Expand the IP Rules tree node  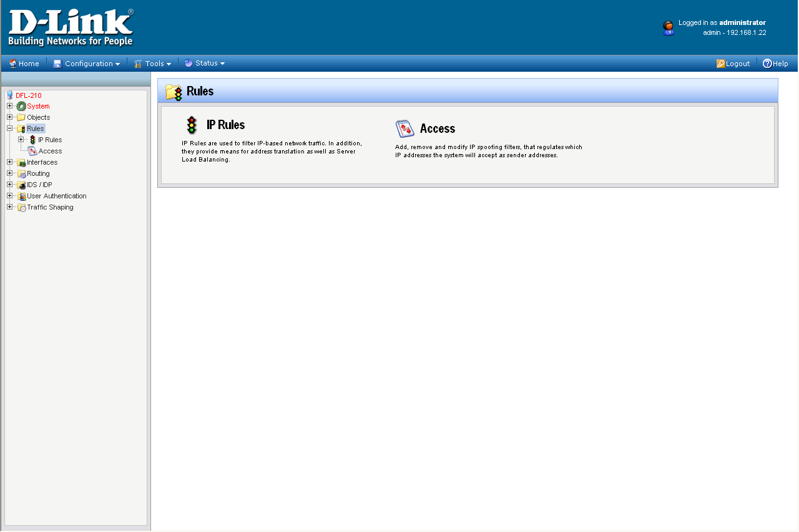point(21,140)
